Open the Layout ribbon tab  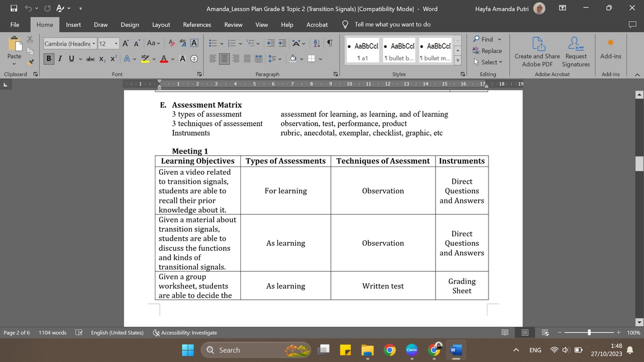(x=161, y=25)
